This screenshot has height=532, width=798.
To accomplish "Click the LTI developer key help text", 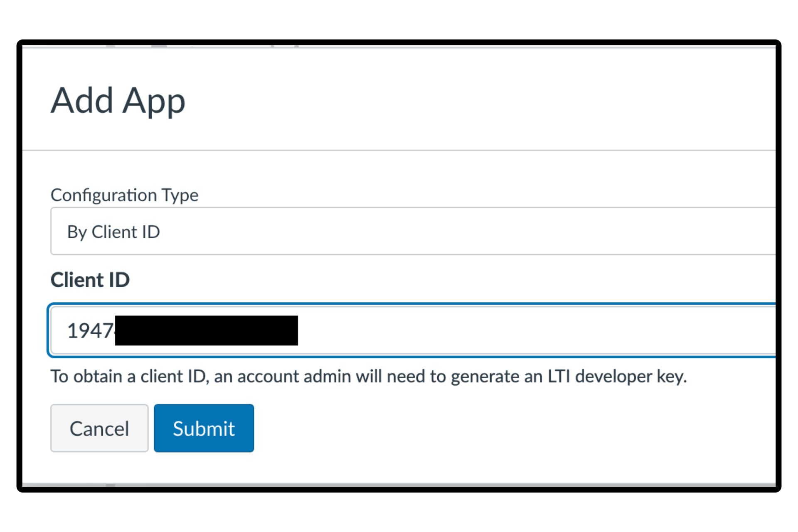I will tap(368, 376).
